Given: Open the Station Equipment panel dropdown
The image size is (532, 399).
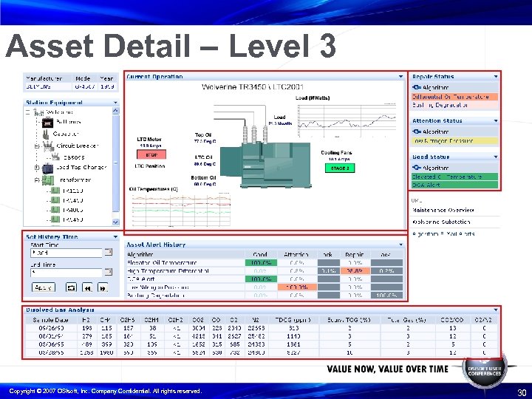Looking at the screenshot, I should tap(115, 103).
